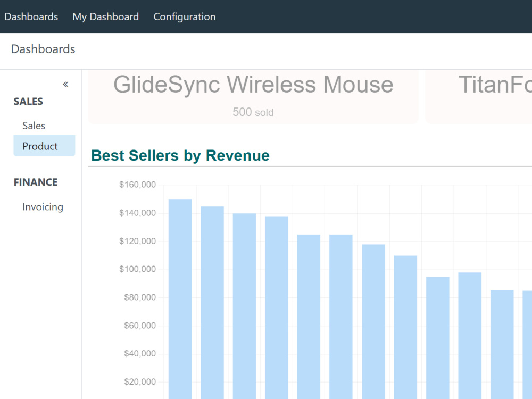This screenshot has height=399, width=532.
Task: Click the $60,000 axis label
Action: coord(140,326)
